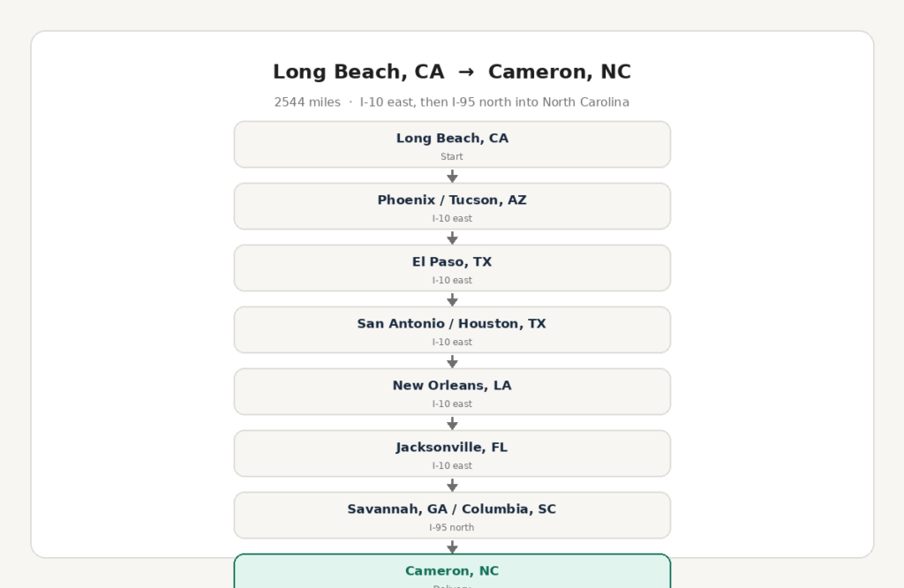This screenshot has height=588, width=904.
Task: Choose the Jacksonville, FL stop
Action: tap(452, 453)
